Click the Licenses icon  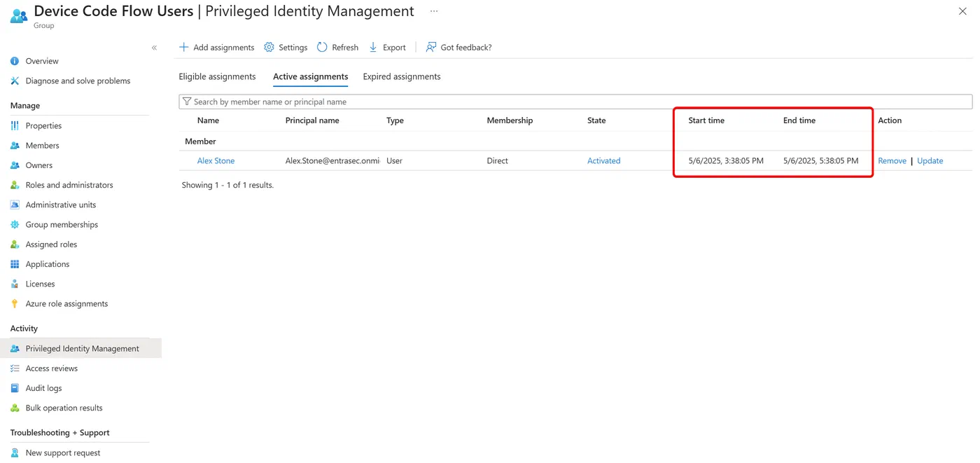coord(15,284)
